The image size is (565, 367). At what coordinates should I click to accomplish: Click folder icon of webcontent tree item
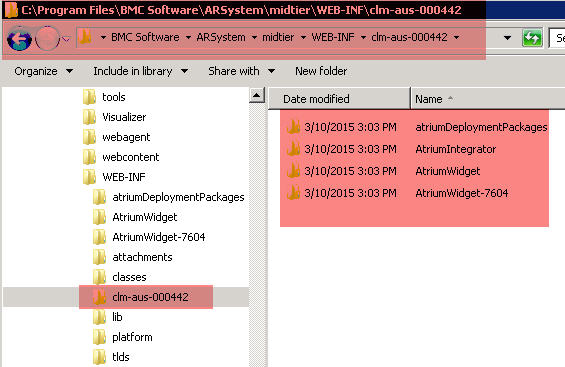(89, 157)
